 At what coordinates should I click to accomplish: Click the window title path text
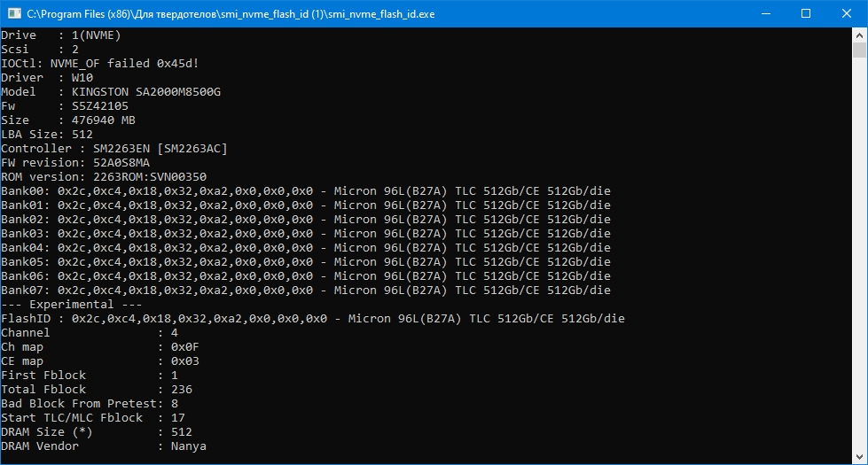[x=231, y=14]
